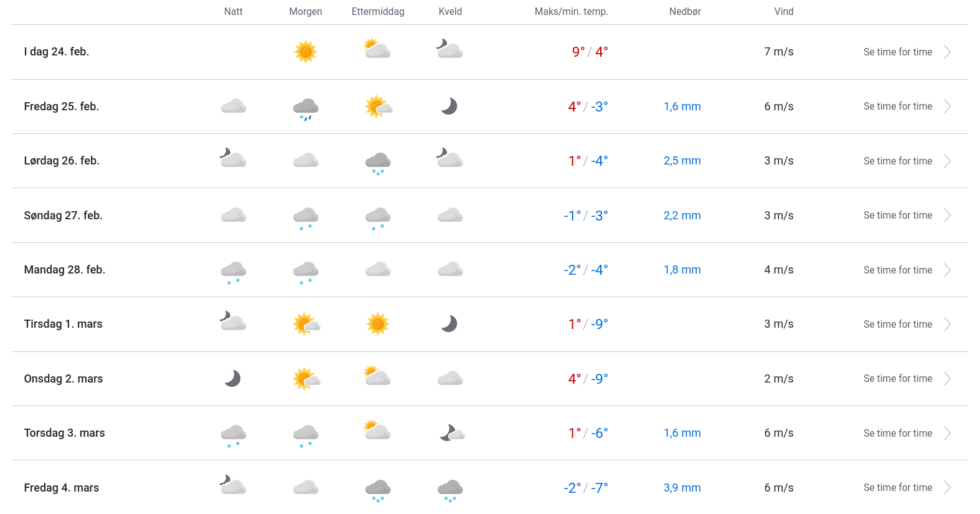The image size is (980, 514).
Task: Click Fredag 4 March evening snow icon
Action: [x=450, y=489]
